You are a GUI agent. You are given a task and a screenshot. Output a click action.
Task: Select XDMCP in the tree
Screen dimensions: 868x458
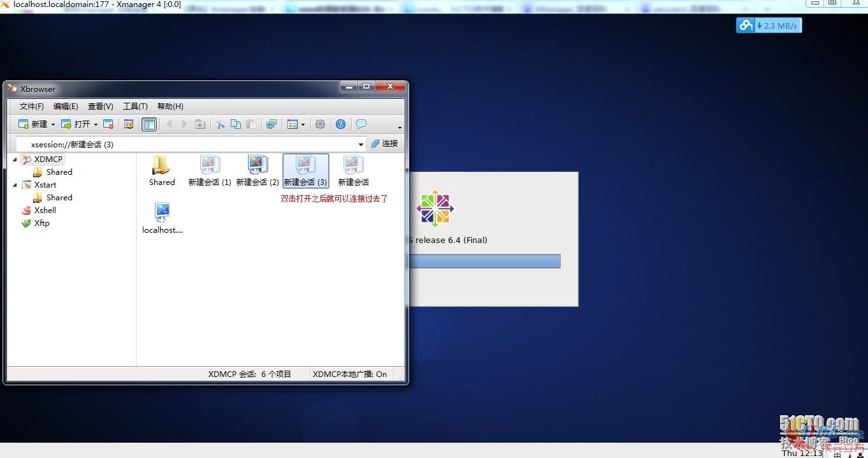click(x=48, y=159)
